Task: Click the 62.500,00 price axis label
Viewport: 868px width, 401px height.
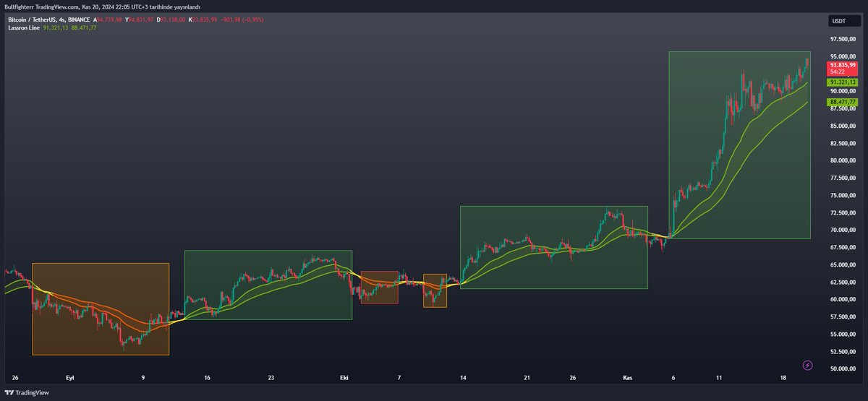Action: pos(842,282)
